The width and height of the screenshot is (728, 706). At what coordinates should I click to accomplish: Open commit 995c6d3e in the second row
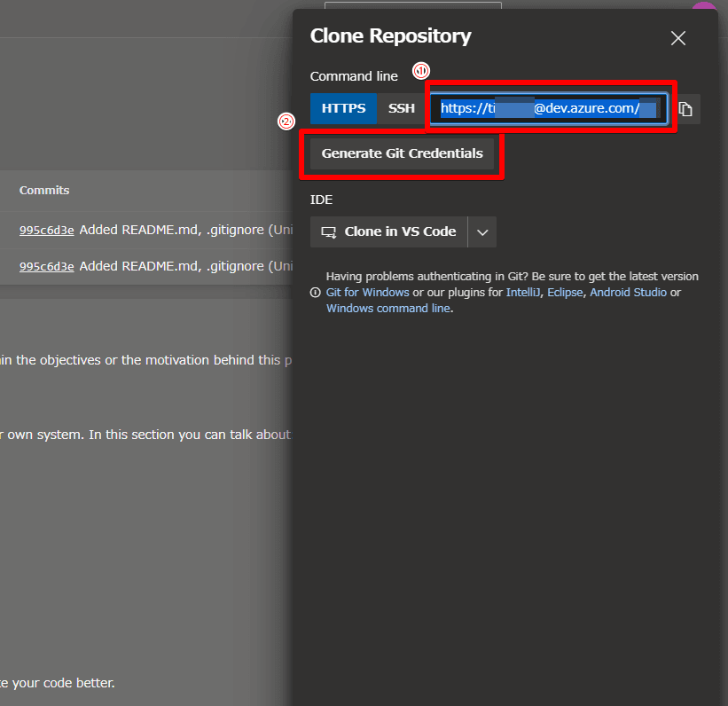pos(47,266)
